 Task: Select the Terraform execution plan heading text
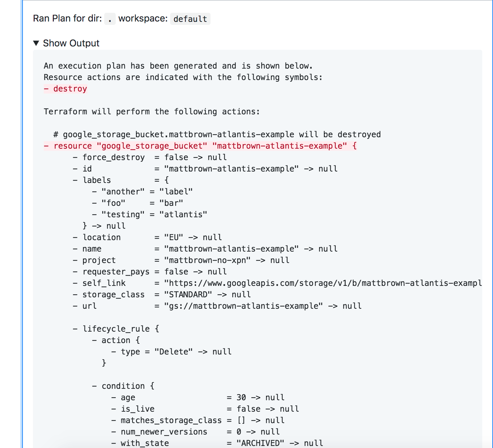[151, 111]
